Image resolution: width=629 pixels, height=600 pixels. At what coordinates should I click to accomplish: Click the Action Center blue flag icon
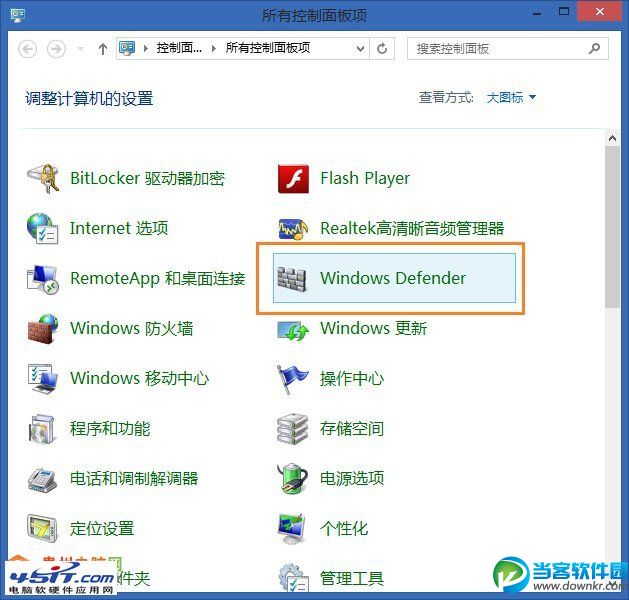point(292,379)
